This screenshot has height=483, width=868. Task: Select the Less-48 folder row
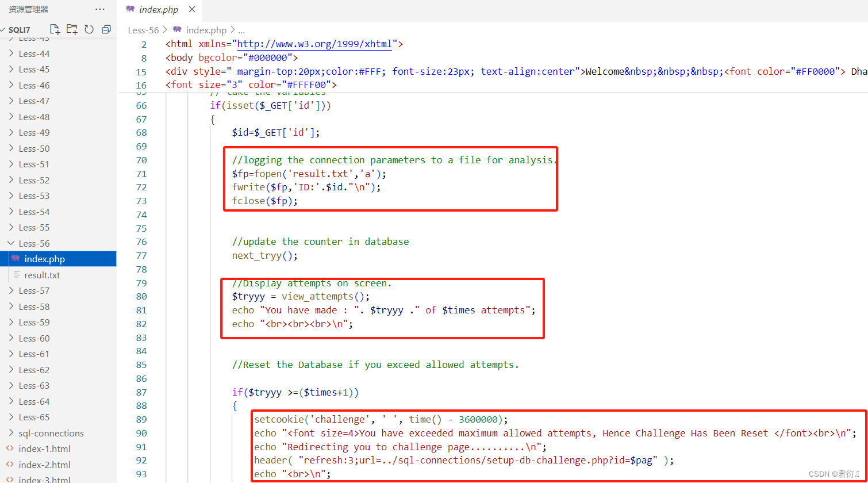click(58, 117)
